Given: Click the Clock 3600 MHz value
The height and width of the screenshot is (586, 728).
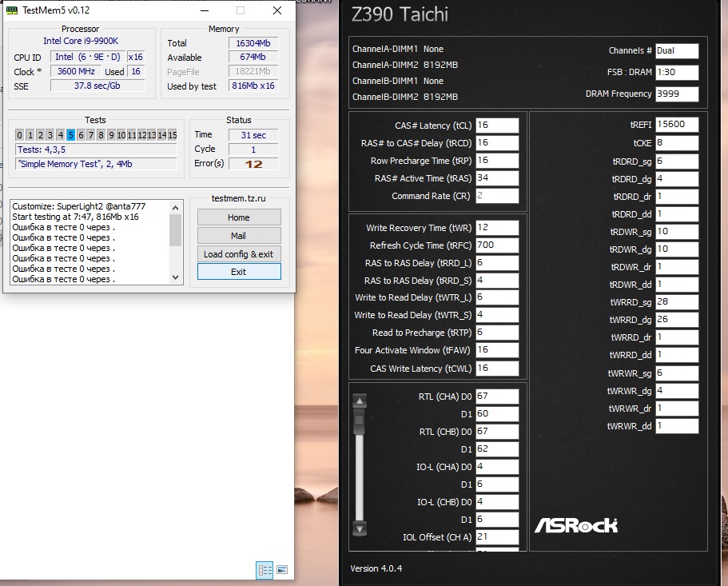Looking at the screenshot, I should 76,71.
